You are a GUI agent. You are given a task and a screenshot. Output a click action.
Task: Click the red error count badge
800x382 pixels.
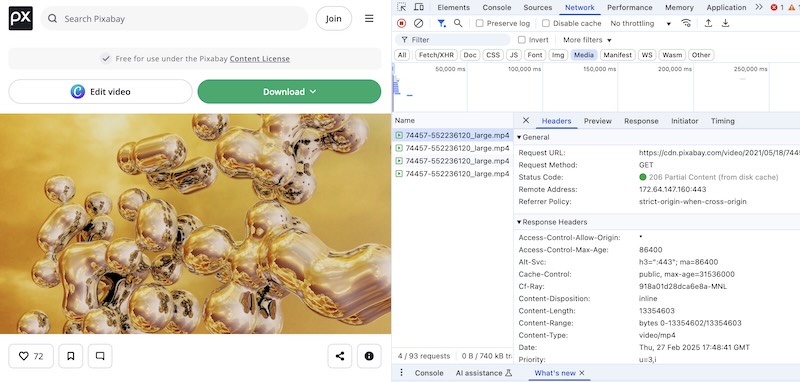(778, 7)
